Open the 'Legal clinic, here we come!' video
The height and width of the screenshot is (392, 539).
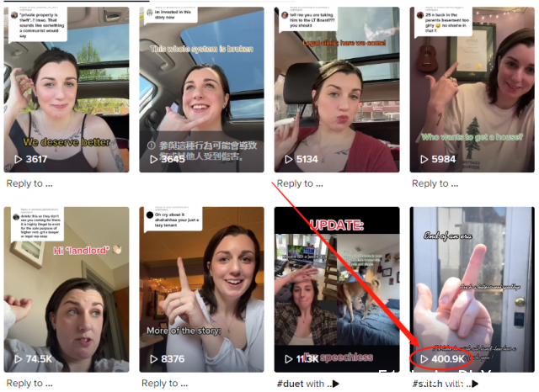tap(337, 89)
